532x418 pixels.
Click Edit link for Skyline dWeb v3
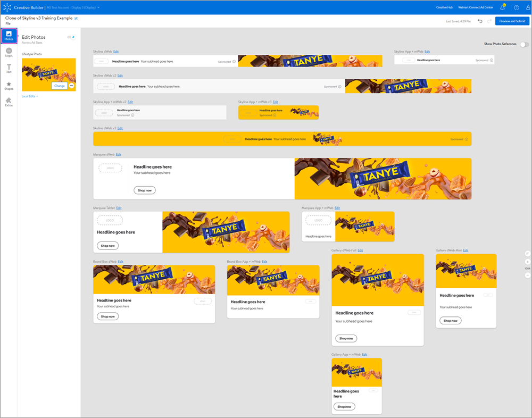120,128
